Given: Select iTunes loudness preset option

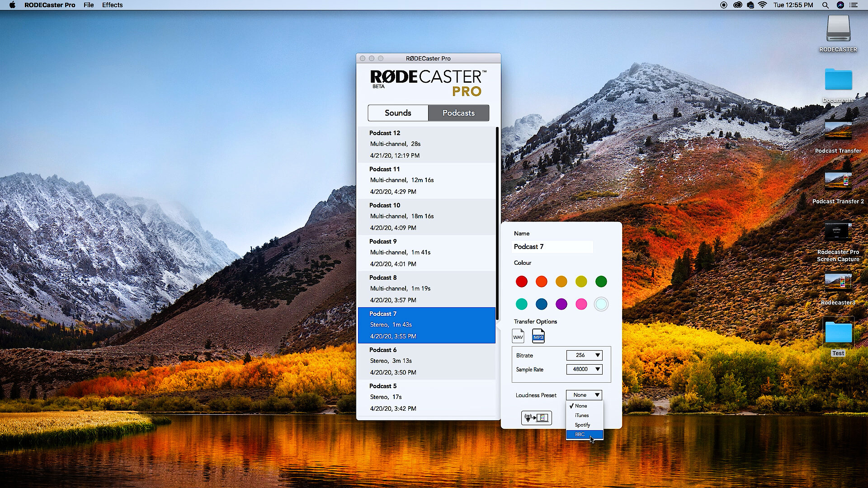Looking at the screenshot, I should pos(585,415).
